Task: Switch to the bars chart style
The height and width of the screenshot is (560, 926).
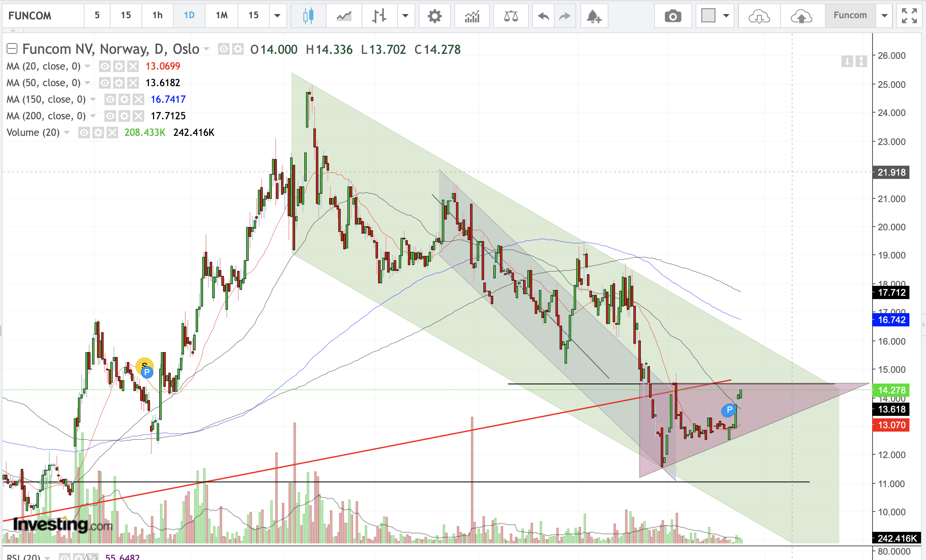Action: pyautogui.click(x=379, y=16)
